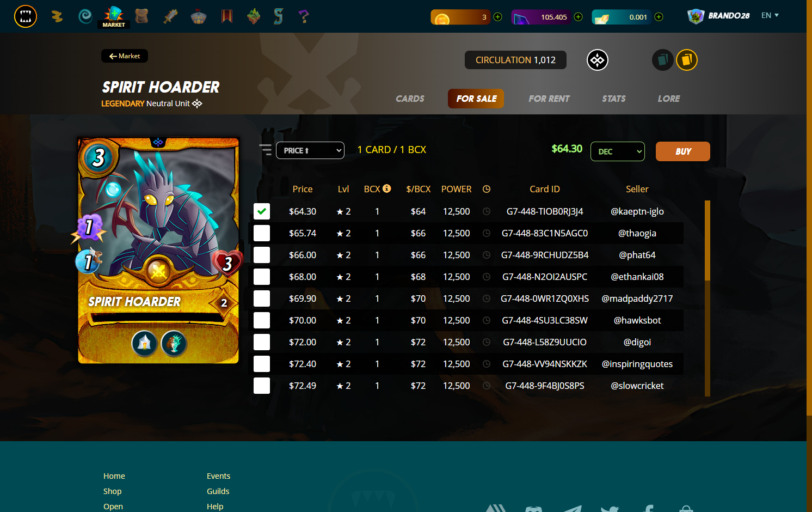Switch to the CARDS tab

click(x=410, y=99)
